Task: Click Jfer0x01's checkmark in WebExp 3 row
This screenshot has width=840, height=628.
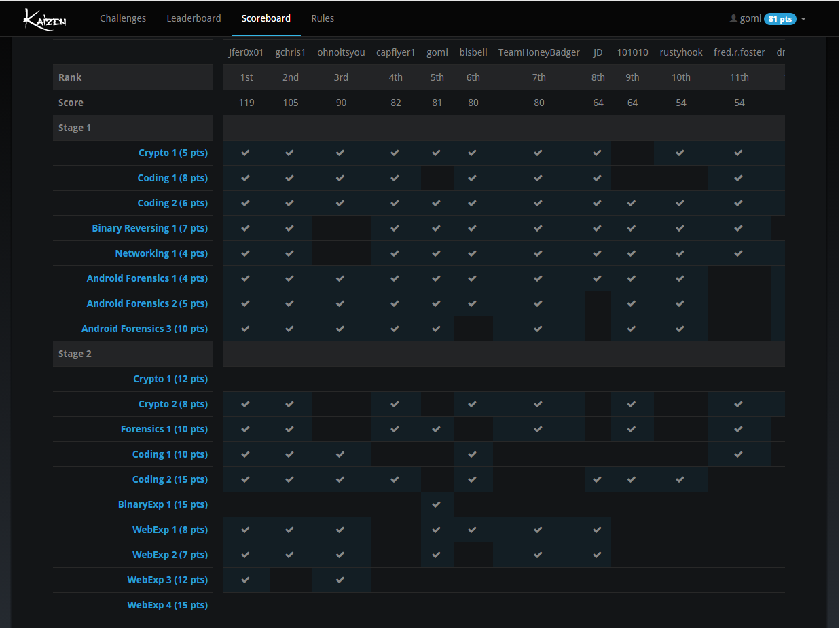Action: pos(246,580)
